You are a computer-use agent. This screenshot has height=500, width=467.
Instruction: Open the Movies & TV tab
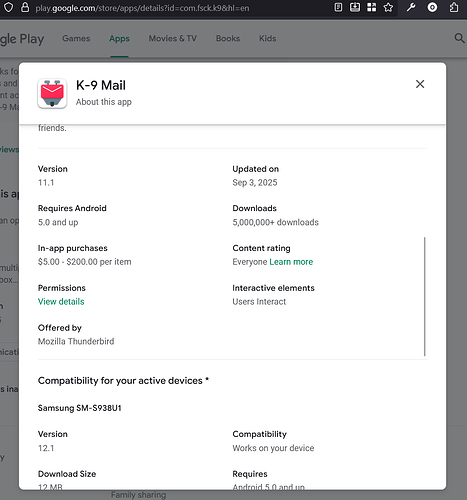pyautogui.click(x=173, y=38)
